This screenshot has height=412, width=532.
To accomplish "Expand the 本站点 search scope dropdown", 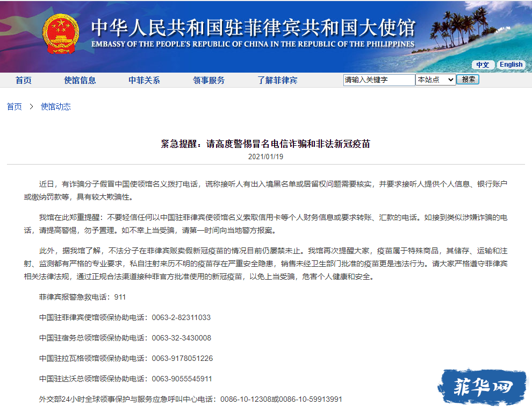I will pos(436,80).
